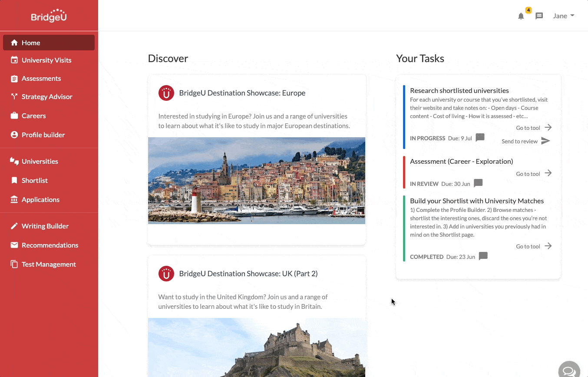The width and height of the screenshot is (588, 377).
Task: Open the Jane account dropdown
Action: [564, 16]
